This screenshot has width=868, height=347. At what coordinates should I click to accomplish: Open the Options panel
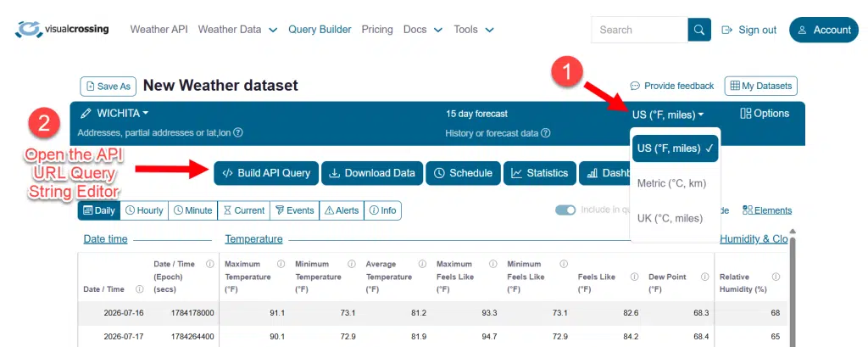[765, 114]
